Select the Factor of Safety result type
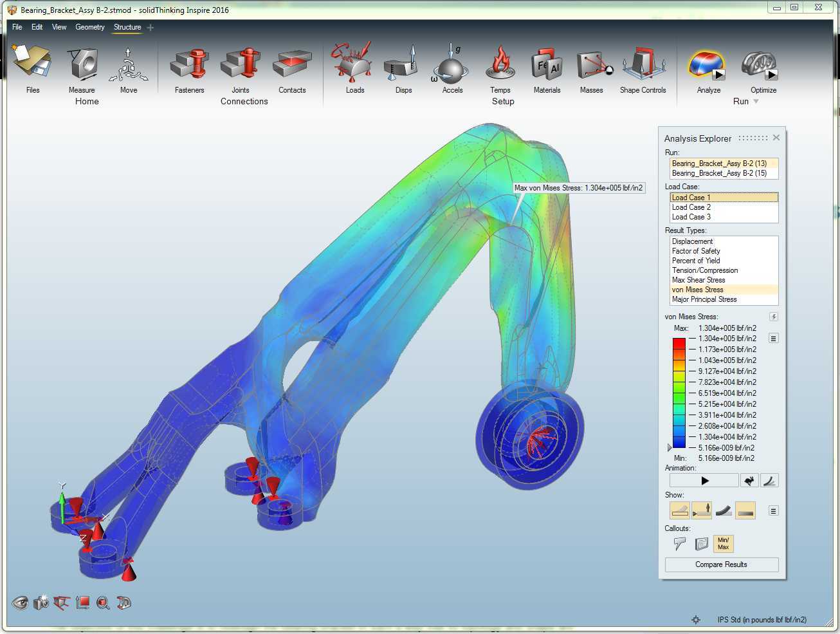 (724, 251)
